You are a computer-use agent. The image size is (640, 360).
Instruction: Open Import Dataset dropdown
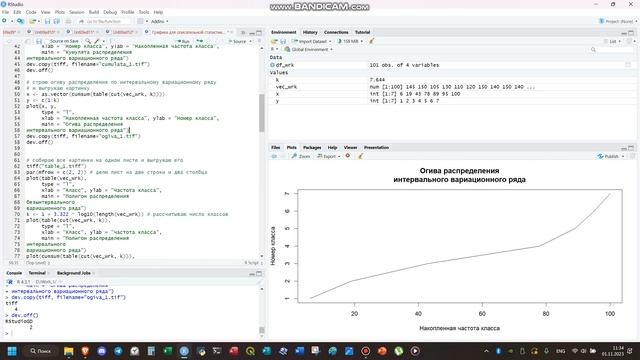(312, 41)
